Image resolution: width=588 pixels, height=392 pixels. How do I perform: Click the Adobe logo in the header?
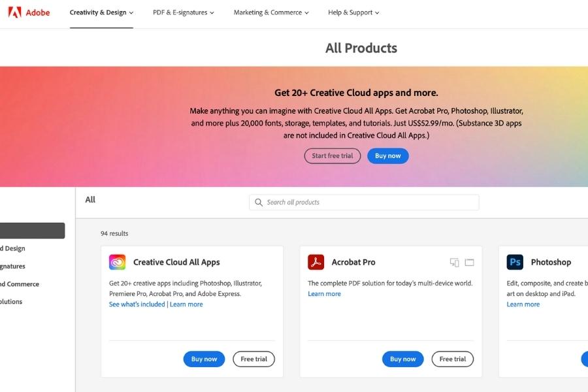point(29,12)
